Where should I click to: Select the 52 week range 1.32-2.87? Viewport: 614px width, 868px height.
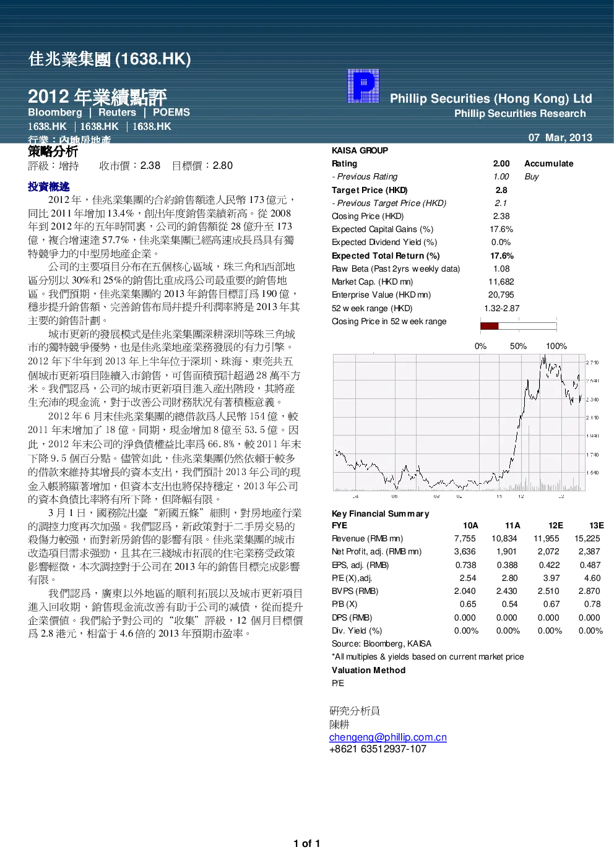(x=501, y=308)
